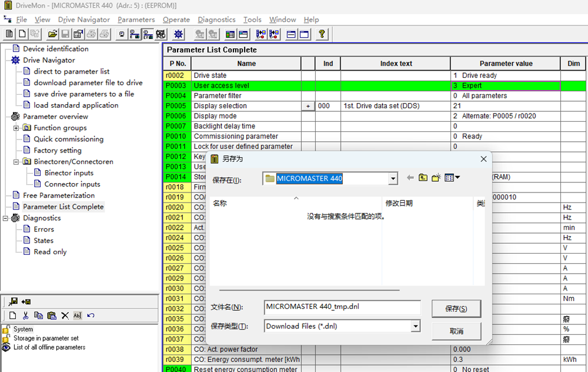
Task: Click the single computer connection toolbar icon
Action: coord(122,34)
